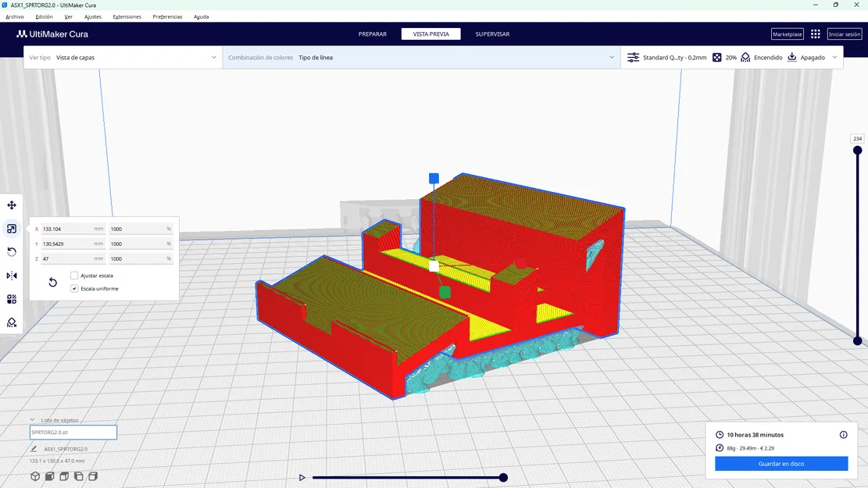The height and width of the screenshot is (488, 868).
Task: Open the Extensiones menu
Action: click(127, 16)
